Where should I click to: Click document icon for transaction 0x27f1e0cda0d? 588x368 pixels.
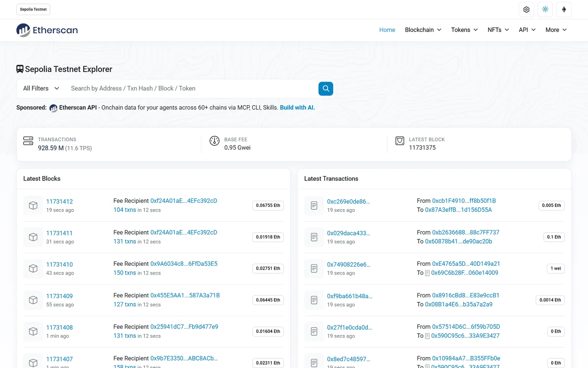[x=314, y=331]
